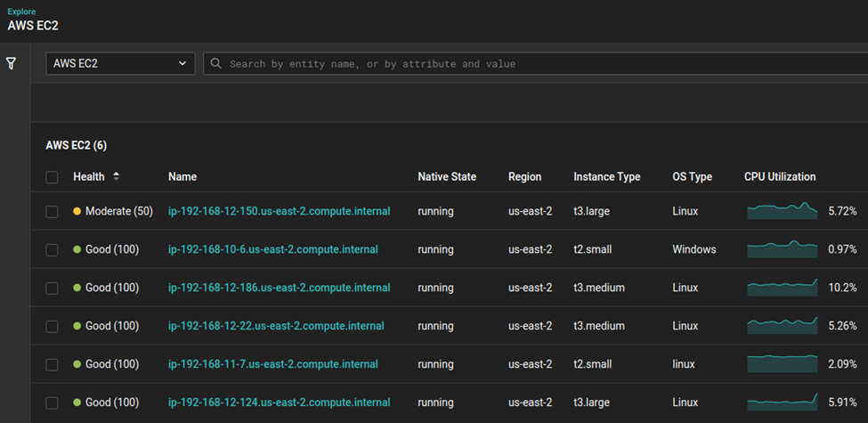The height and width of the screenshot is (423, 868).
Task: Click the 2.09% CPU value
Action: [842, 363]
